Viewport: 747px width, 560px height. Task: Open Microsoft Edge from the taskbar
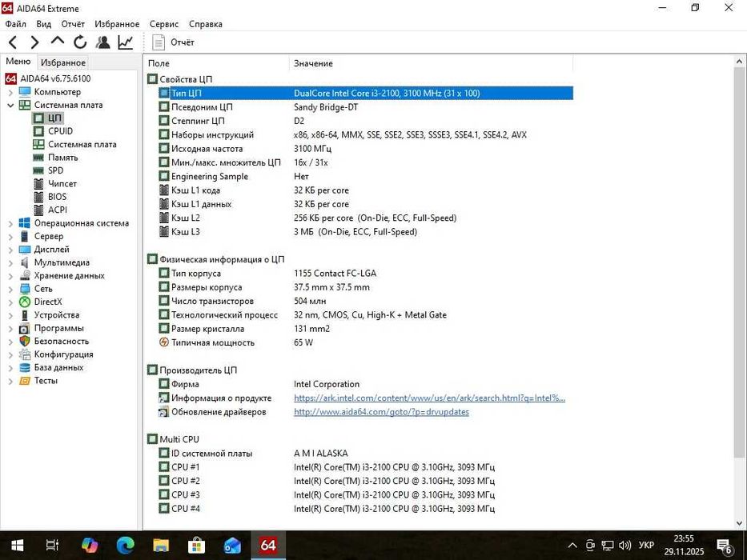coord(125,546)
